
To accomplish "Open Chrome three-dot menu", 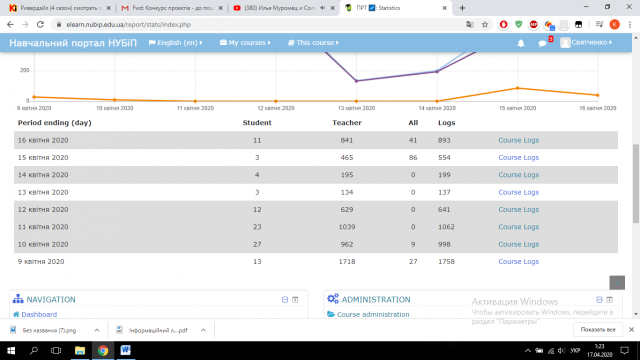I will (630, 24).
